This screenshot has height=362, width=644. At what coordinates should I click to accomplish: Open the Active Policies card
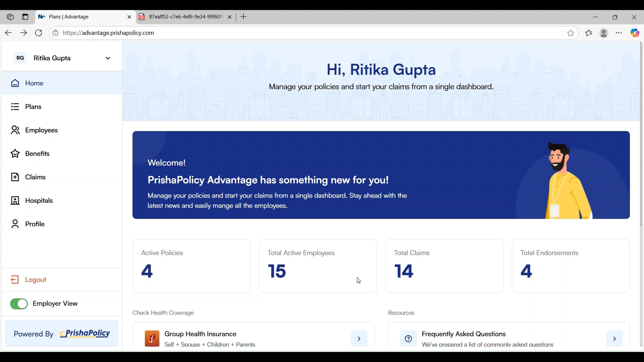191,266
